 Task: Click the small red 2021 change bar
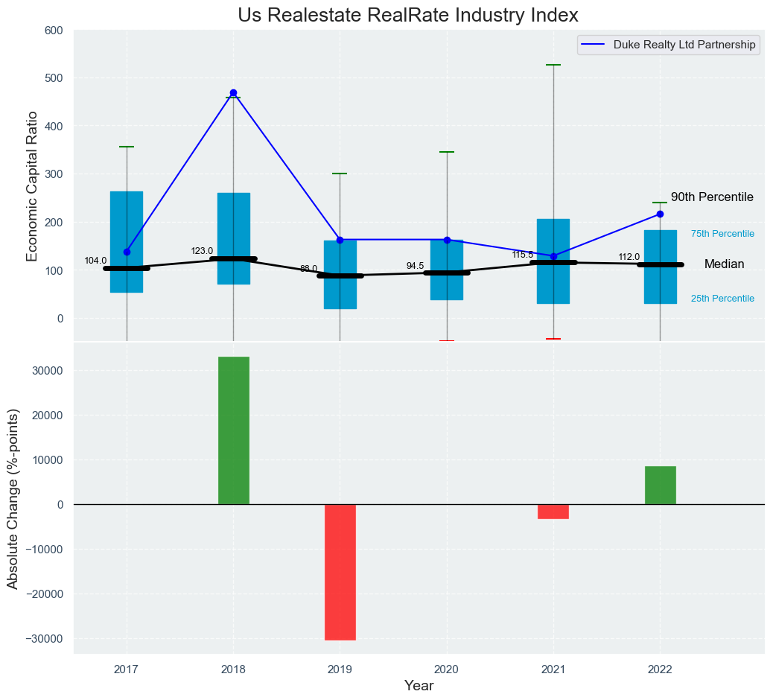pyautogui.click(x=553, y=512)
